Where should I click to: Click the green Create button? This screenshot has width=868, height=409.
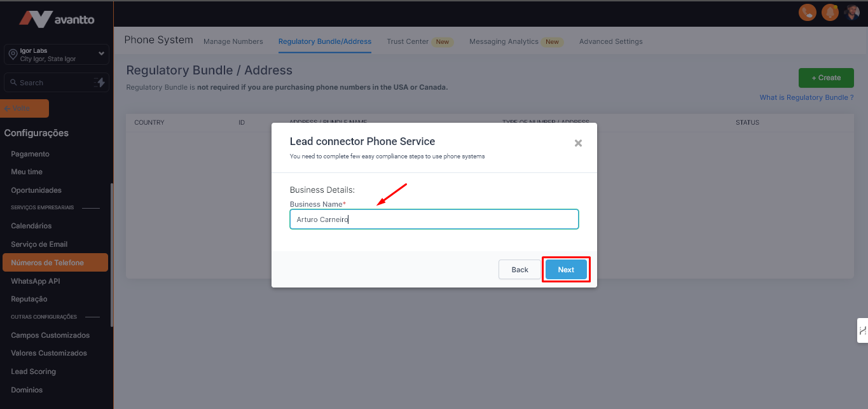[x=826, y=78]
